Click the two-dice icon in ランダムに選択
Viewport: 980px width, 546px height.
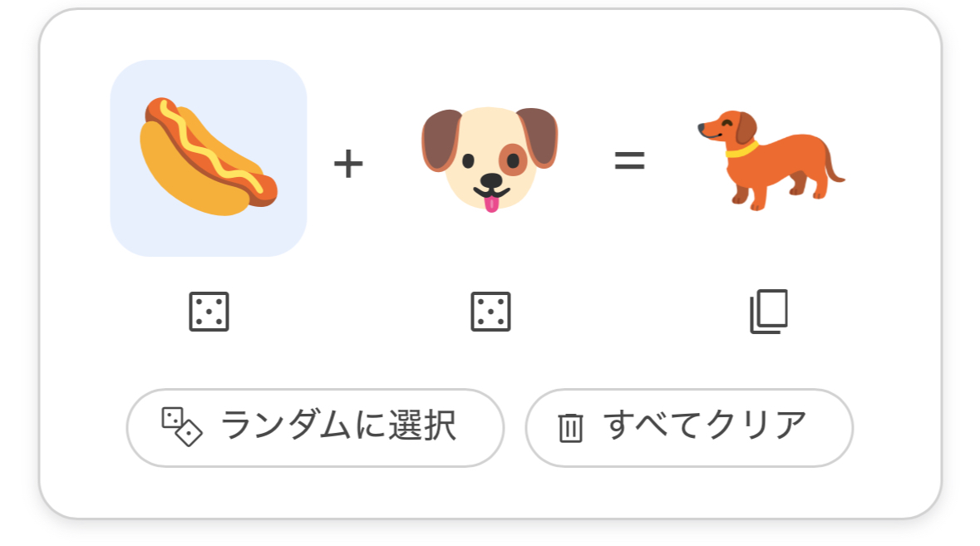181,426
